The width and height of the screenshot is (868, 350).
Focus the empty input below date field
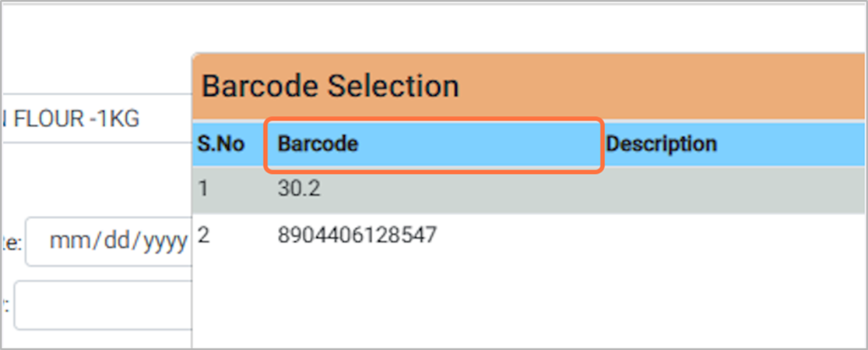(103, 305)
